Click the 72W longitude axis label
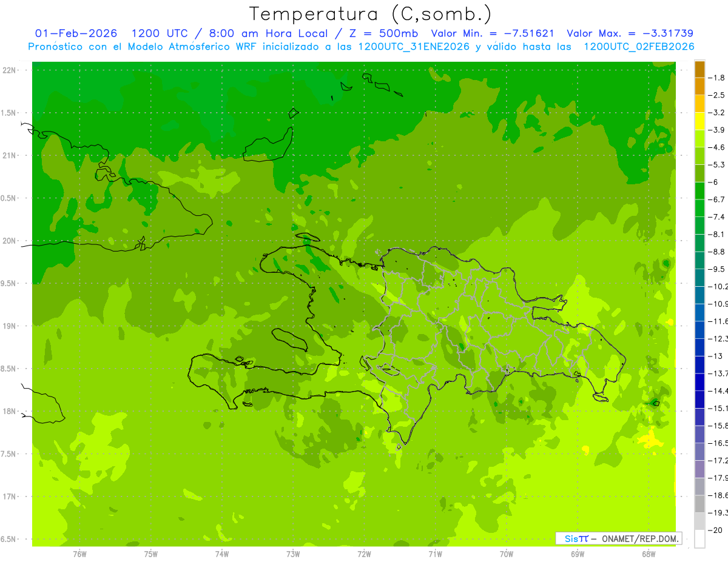 coord(364,554)
